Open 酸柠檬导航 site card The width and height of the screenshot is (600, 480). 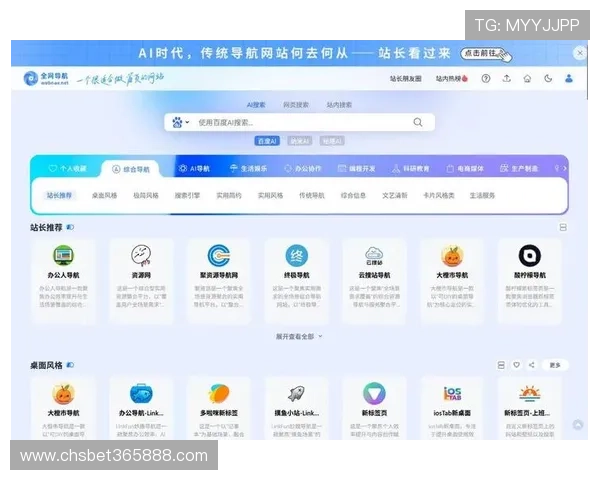pos(530,281)
